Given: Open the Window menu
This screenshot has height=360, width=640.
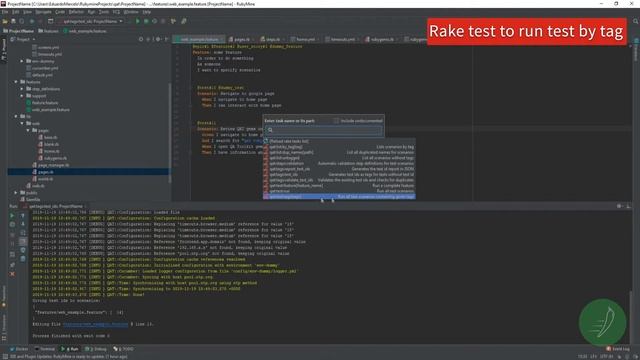Looking at the screenshot, I should (x=131, y=12).
